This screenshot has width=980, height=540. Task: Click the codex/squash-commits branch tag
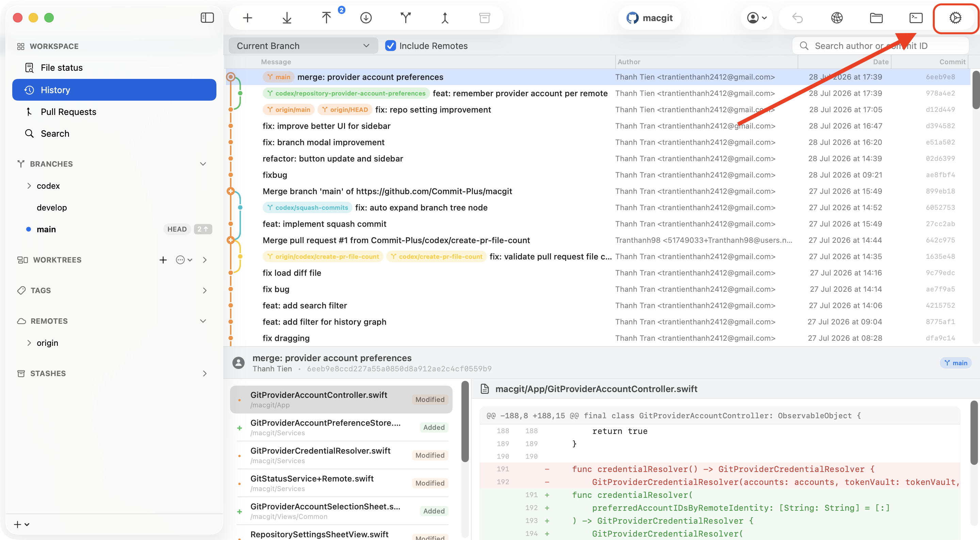click(307, 208)
